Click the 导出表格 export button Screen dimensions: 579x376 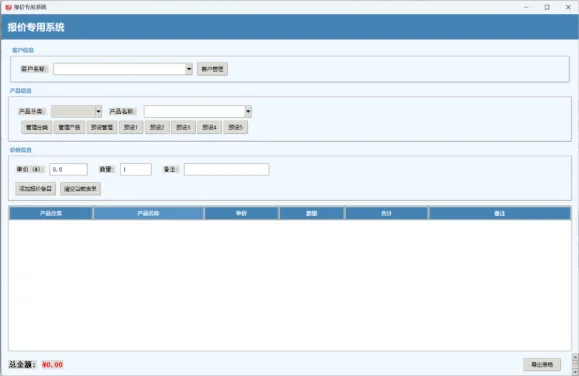point(542,365)
